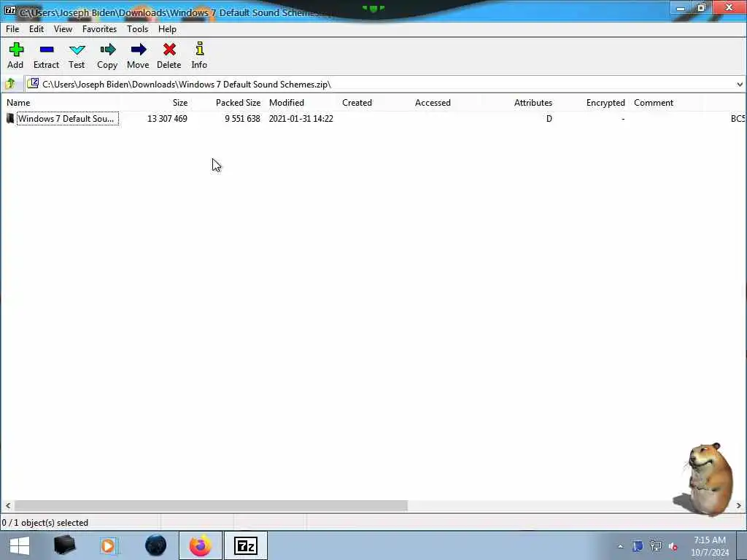
Task: Open Firefox from the taskbar
Action: [x=201, y=545]
